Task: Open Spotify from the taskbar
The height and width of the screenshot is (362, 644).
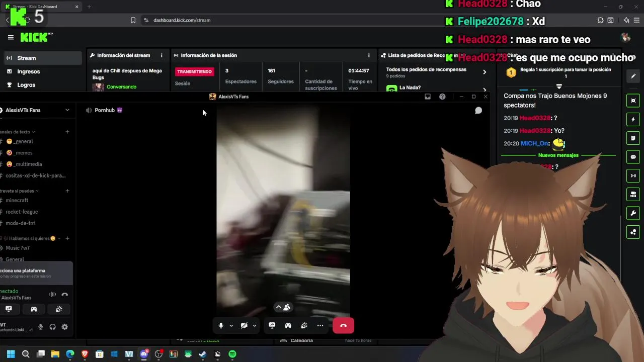Action: 232,354
